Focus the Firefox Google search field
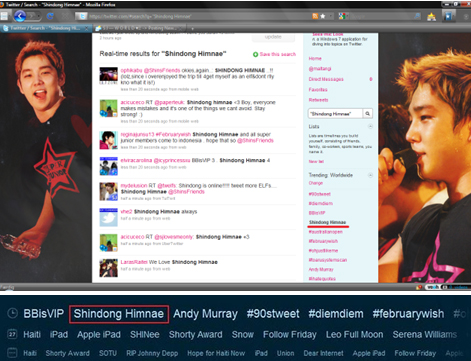Screen dimensions: 471x361 (380, 16)
